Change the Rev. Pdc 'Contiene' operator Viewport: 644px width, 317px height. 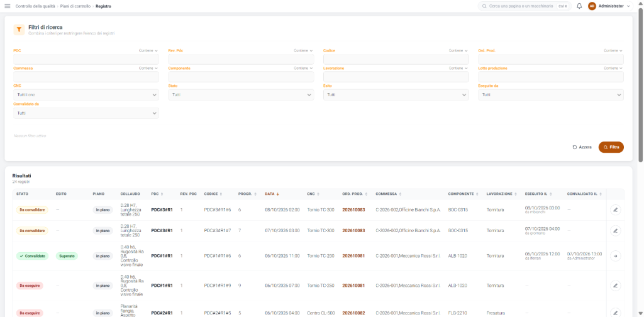[x=304, y=50]
